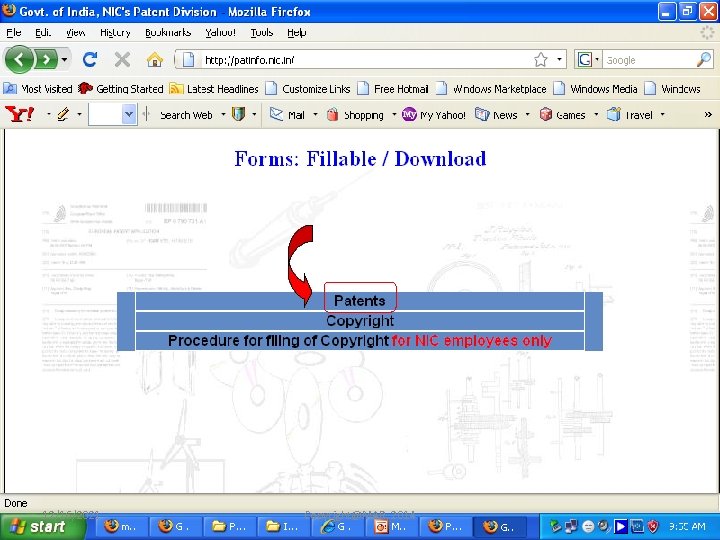Expand the Search Web dropdown arrow

(223, 114)
